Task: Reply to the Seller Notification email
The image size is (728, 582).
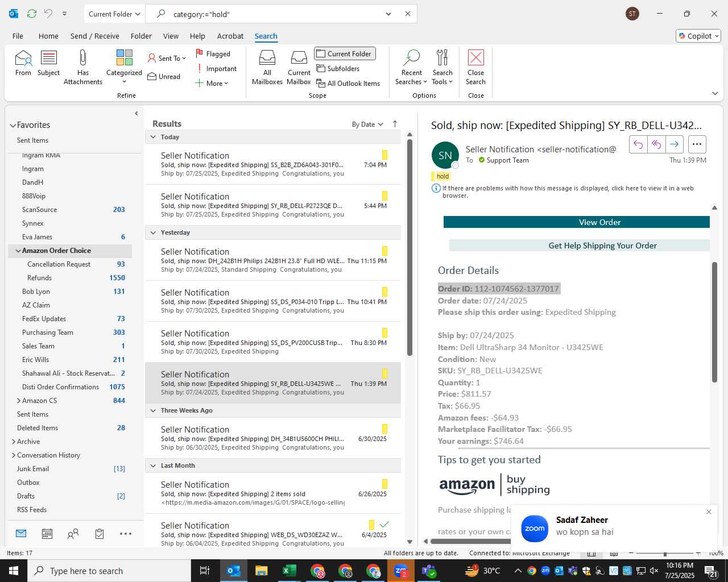Action: tap(638, 144)
